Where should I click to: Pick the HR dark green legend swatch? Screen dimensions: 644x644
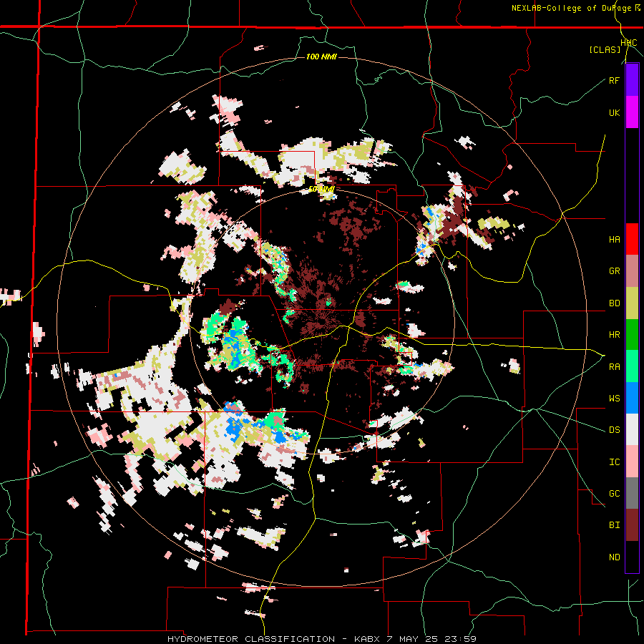pos(632,334)
